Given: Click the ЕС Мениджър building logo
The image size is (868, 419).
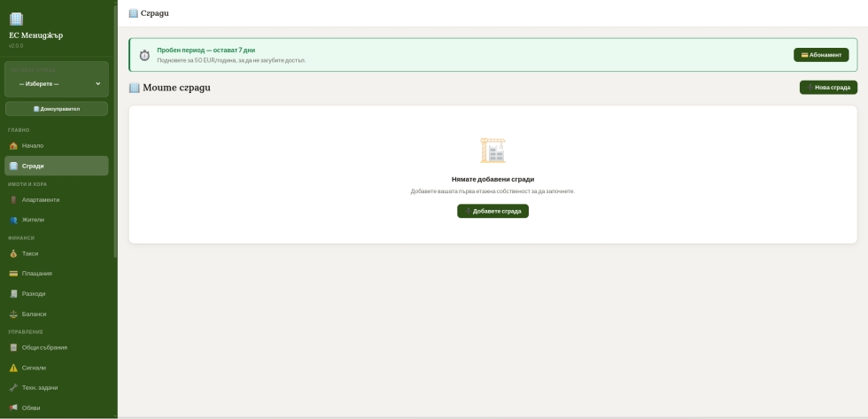Looking at the screenshot, I should pos(16,19).
